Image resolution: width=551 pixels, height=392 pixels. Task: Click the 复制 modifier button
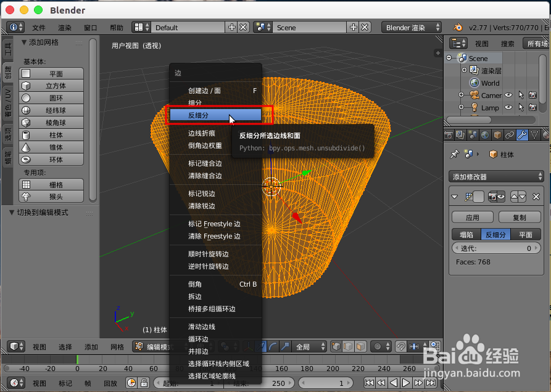pos(520,217)
